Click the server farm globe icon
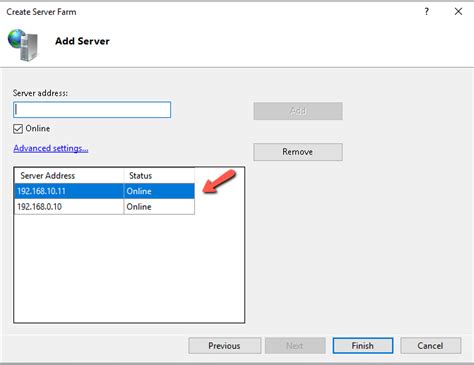Image resolution: width=474 pixels, height=365 pixels. point(23,45)
